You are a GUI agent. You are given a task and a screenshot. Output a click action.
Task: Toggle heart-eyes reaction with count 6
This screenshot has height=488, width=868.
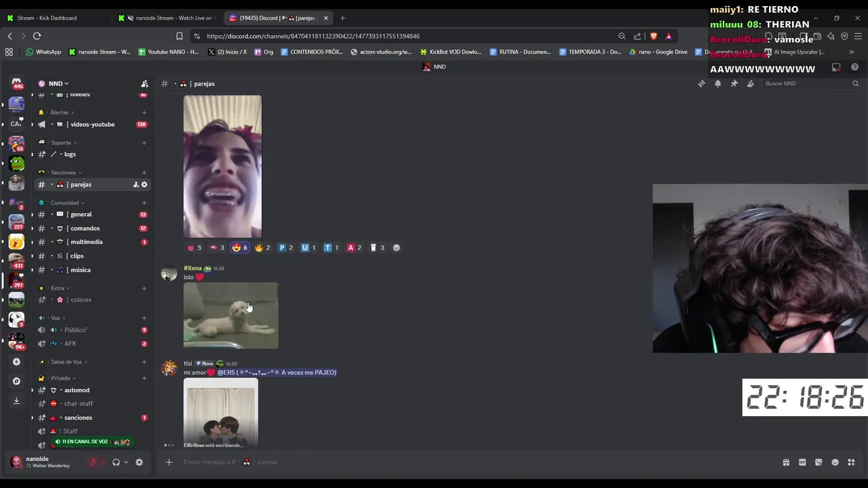click(240, 247)
